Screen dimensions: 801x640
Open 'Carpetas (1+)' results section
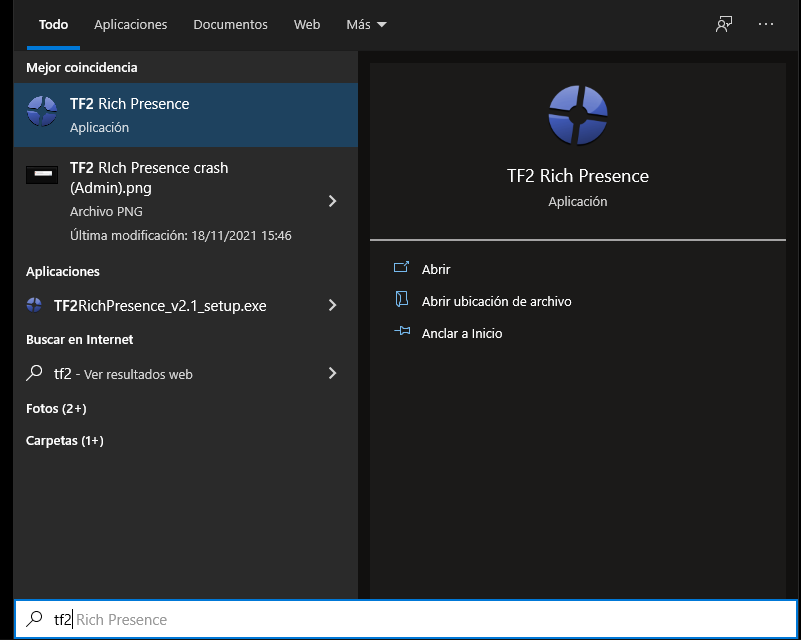(64, 440)
